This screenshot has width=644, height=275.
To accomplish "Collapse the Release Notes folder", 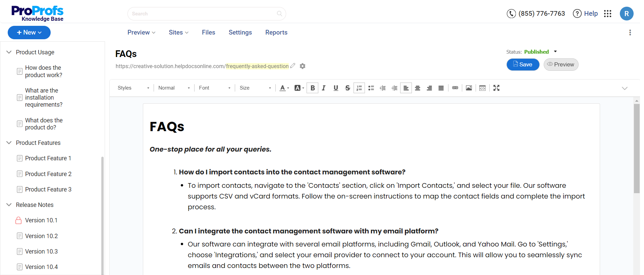I will coord(9,205).
